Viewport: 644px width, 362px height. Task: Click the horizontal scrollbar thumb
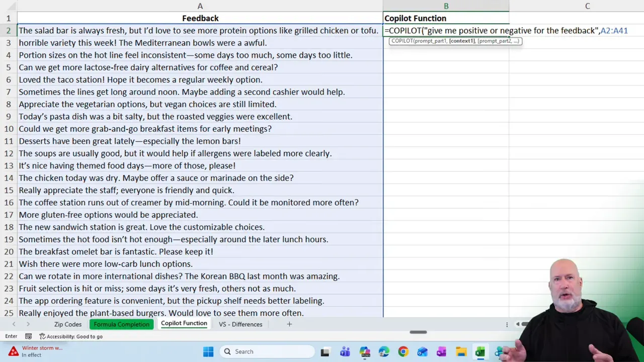[418, 332]
